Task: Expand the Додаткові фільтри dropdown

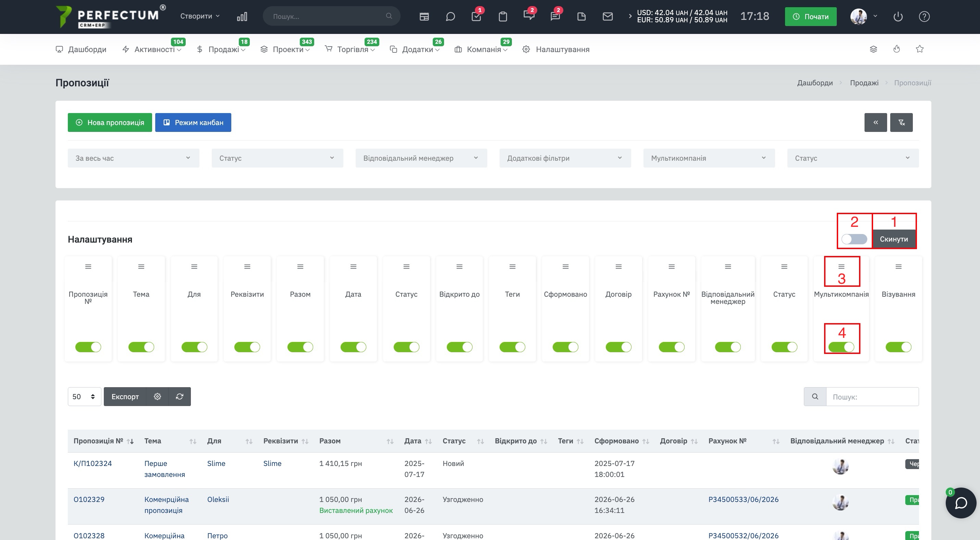Action: (x=565, y=158)
